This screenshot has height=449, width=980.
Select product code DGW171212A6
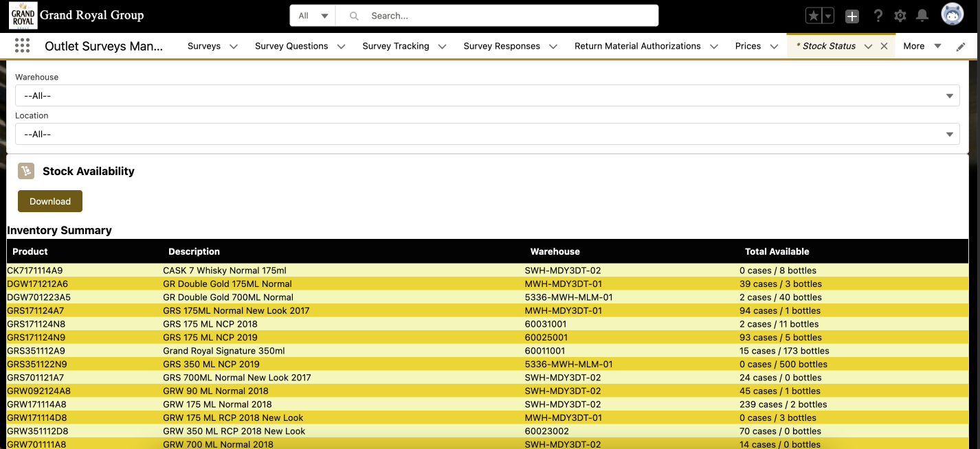pyautogui.click(x=38, y=284)
